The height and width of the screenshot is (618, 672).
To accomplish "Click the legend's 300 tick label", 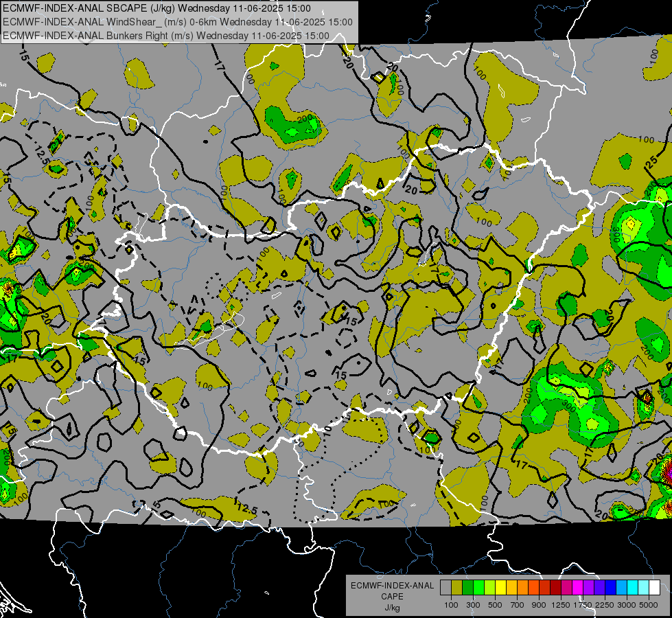I will 473,605.
